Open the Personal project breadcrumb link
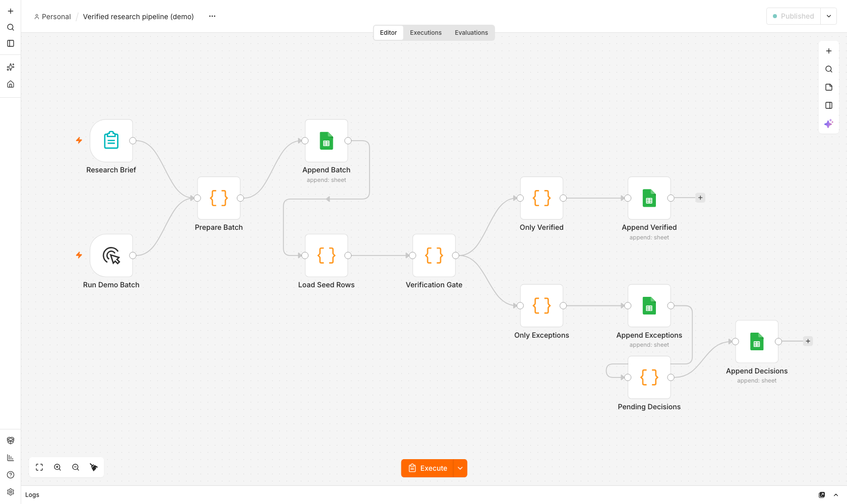847x504 pixels. (52, 17)
